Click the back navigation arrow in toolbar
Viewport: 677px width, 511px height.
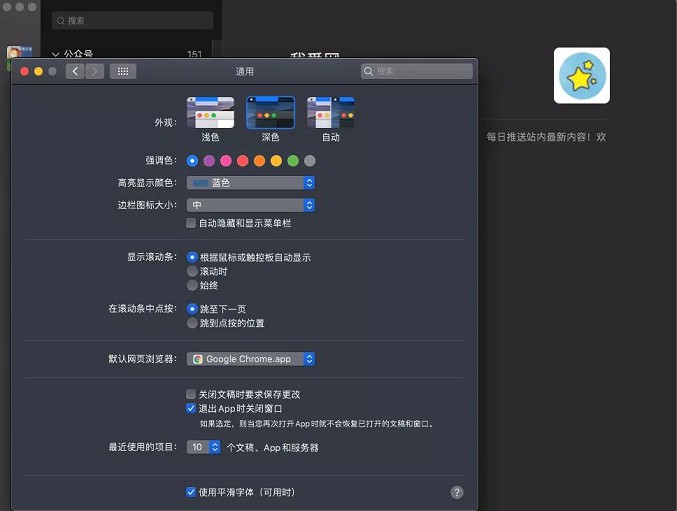[75, 71]
